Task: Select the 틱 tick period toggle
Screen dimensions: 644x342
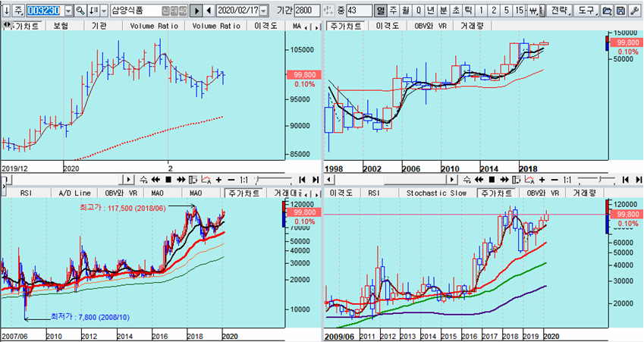Action: pos(469,11)
